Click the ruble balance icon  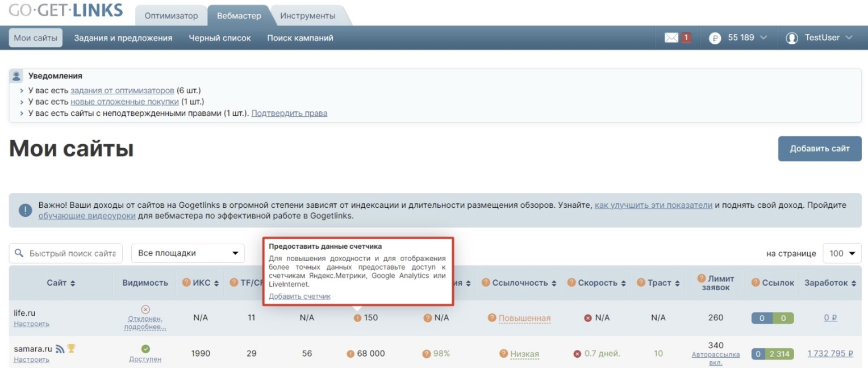click(715, 38)
